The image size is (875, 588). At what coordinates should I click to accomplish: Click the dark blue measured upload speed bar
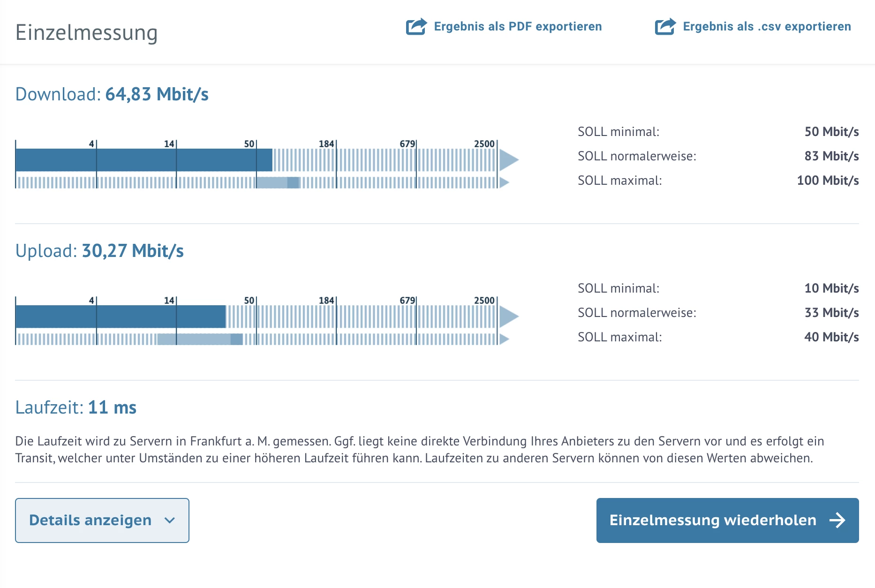tap(121, 317)
